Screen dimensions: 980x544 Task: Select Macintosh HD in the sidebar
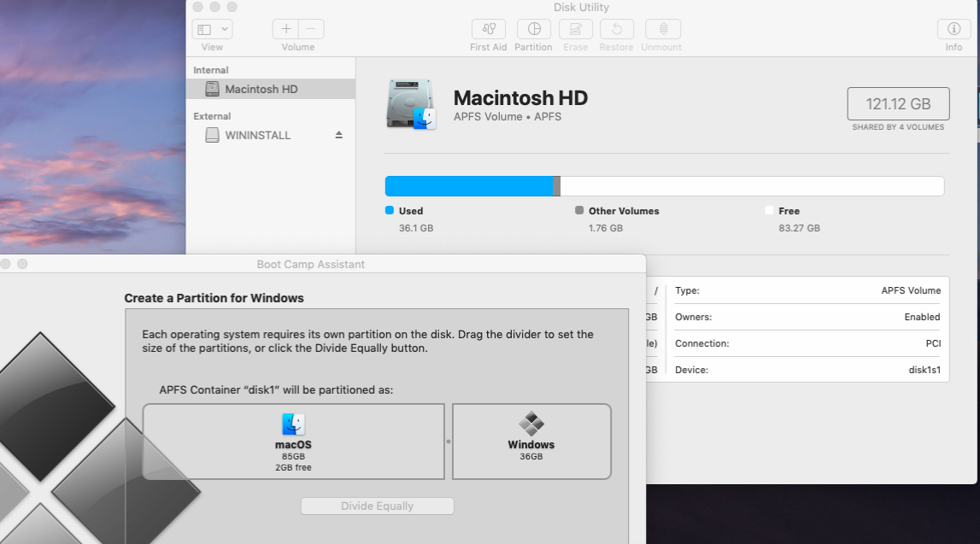coord(271,89)
